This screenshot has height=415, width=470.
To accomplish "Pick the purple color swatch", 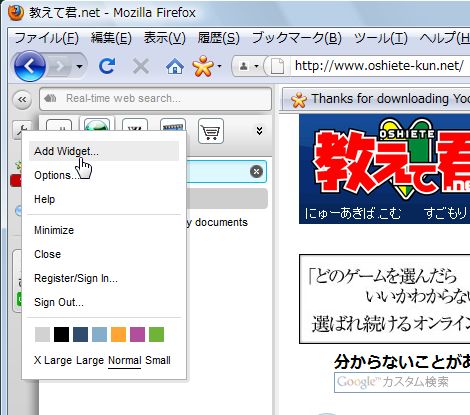I will [x=137, y=334].
